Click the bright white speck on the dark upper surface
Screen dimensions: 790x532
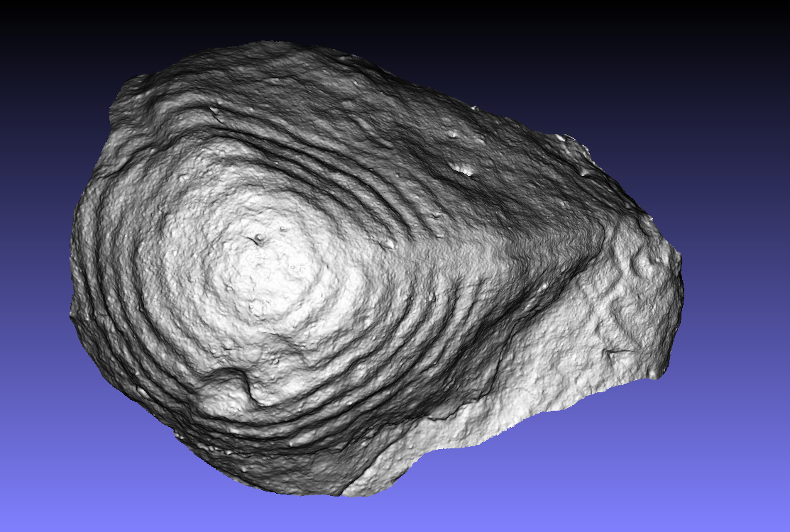[462, 170]
